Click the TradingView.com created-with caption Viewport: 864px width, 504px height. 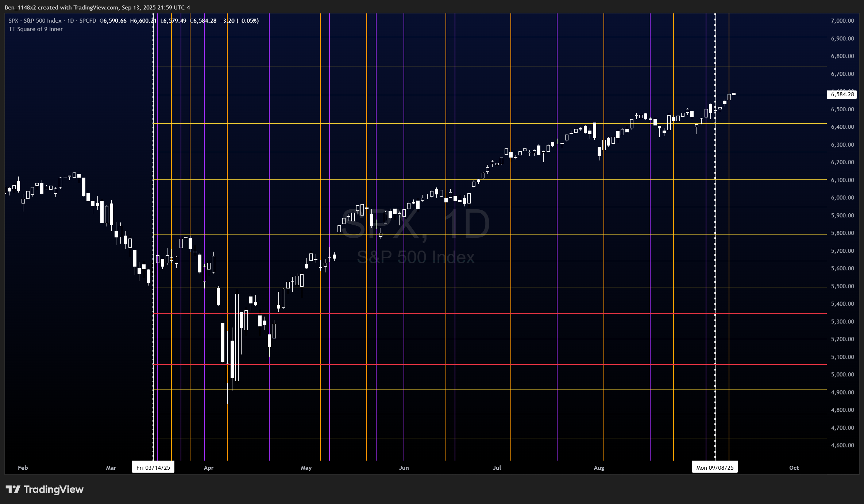pyautogui.click(x=97, y=7)
